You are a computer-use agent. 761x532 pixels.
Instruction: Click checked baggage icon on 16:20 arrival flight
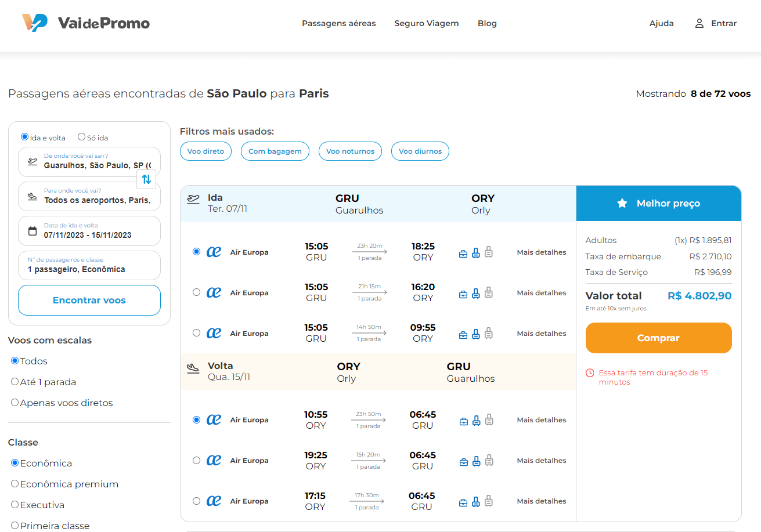pos(489,293)
